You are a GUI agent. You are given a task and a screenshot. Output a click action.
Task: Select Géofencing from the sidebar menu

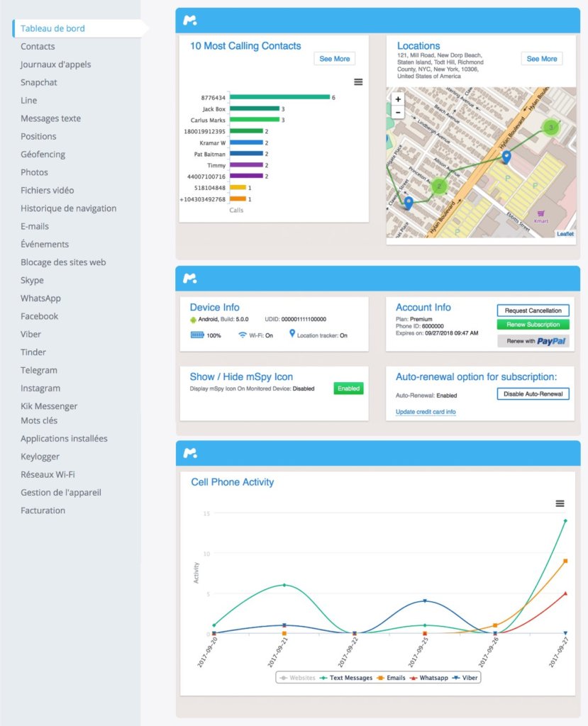click(x=43, y=155)
